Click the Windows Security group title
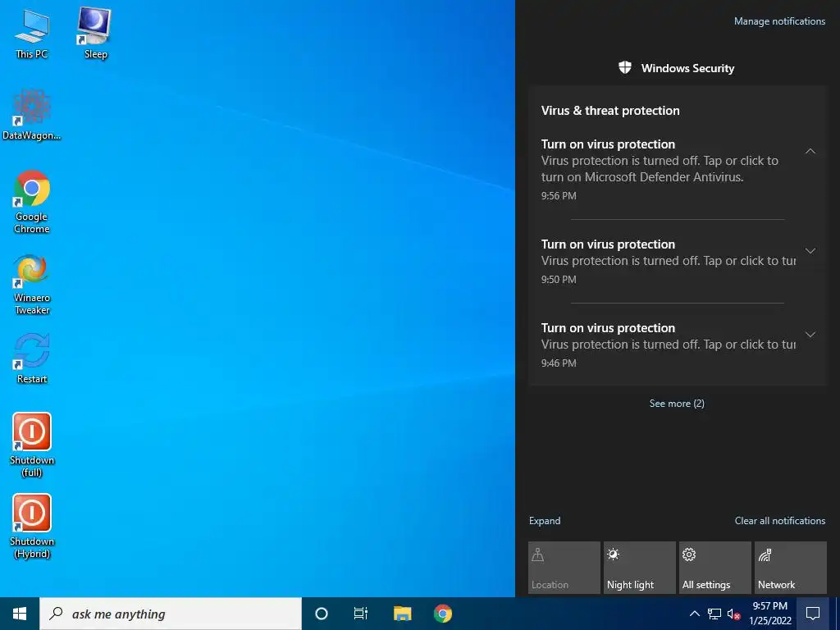Image resolution: width=840 pixels, height=630 pixels. click(687, 68)
